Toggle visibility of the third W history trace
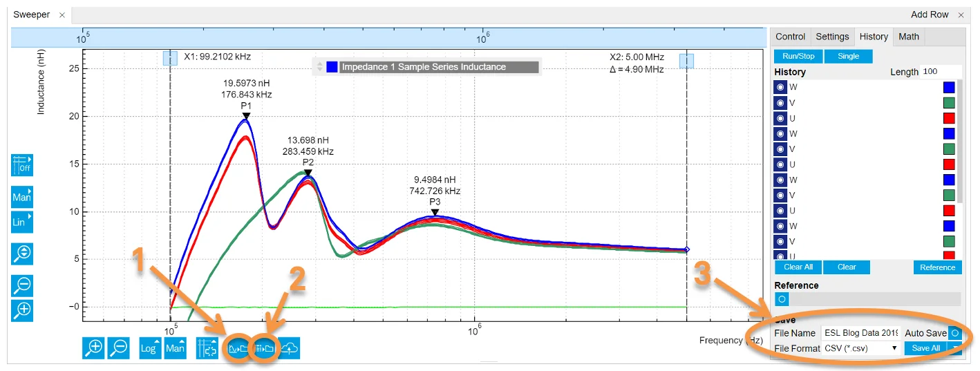This screenshot has width=980, height=371. tap(780, 180)
